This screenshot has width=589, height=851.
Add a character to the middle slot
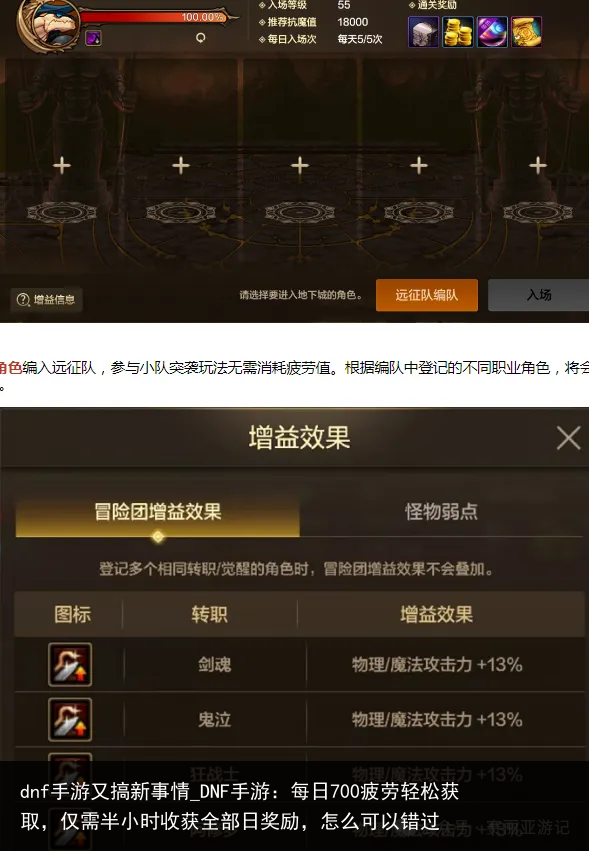pos(300,166)
